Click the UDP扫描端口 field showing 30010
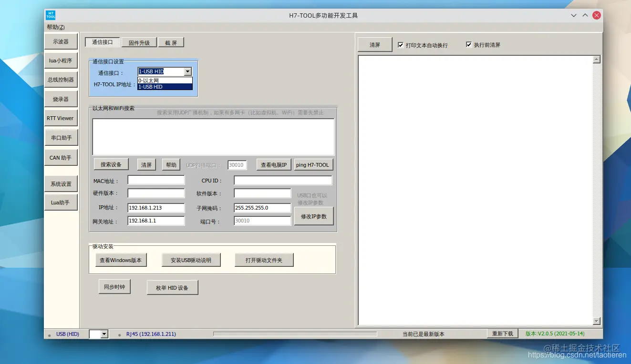This screenshot has height=364, width=631. (237, 165)
